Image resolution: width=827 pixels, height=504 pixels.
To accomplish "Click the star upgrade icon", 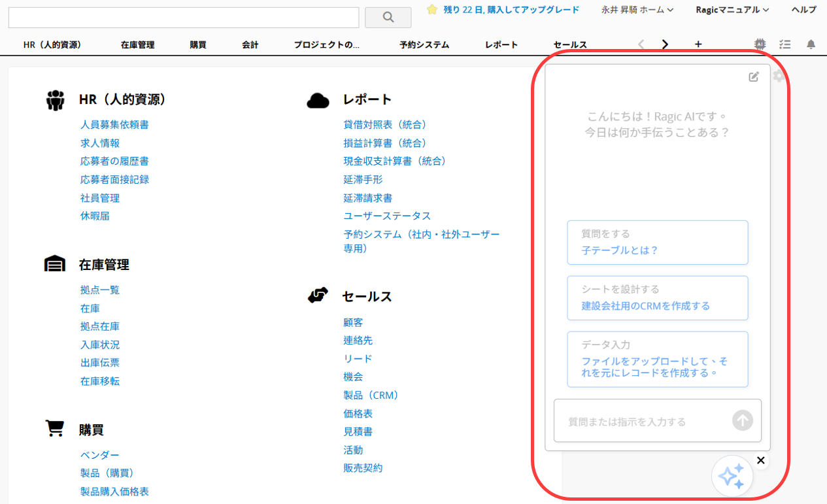I will click(x=431, y=9).
